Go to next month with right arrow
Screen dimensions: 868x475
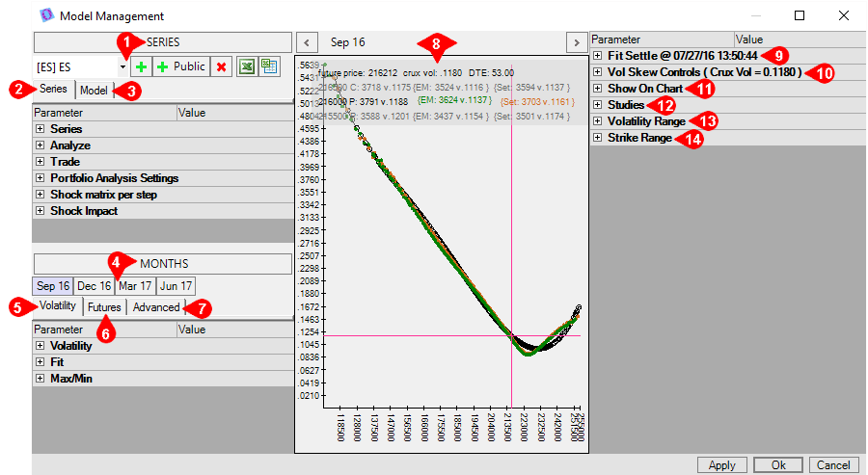click(576, 42)
